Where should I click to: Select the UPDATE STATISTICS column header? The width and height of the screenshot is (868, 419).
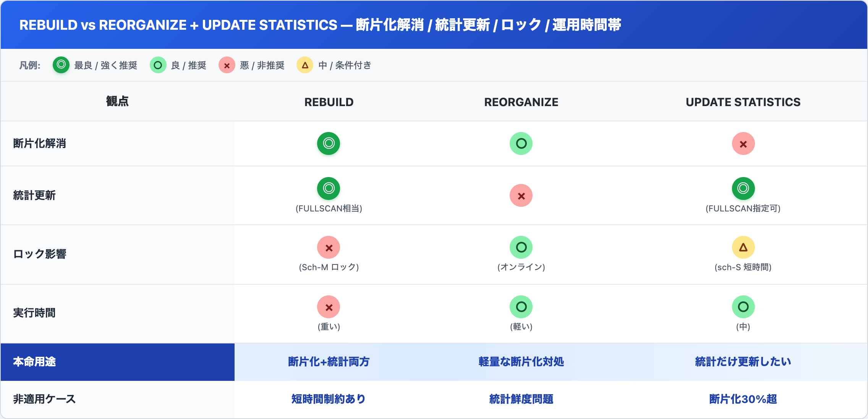coord(743,102)
